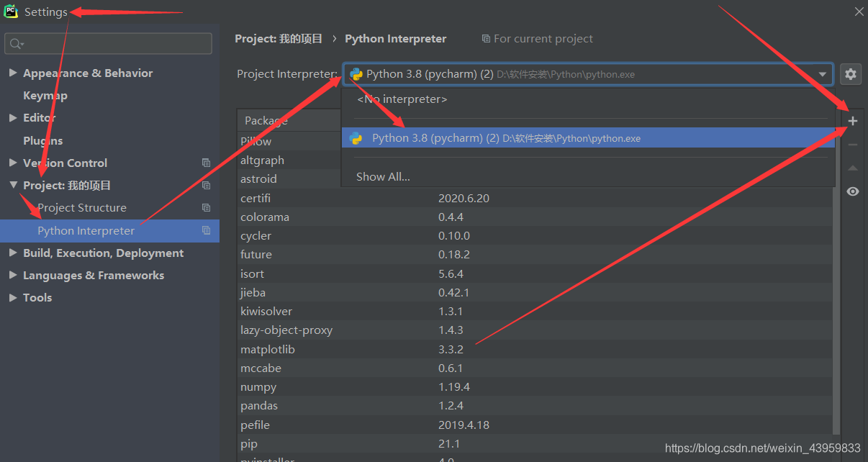Select the astroid package row

pyautogui.click(x=289, y=179)
